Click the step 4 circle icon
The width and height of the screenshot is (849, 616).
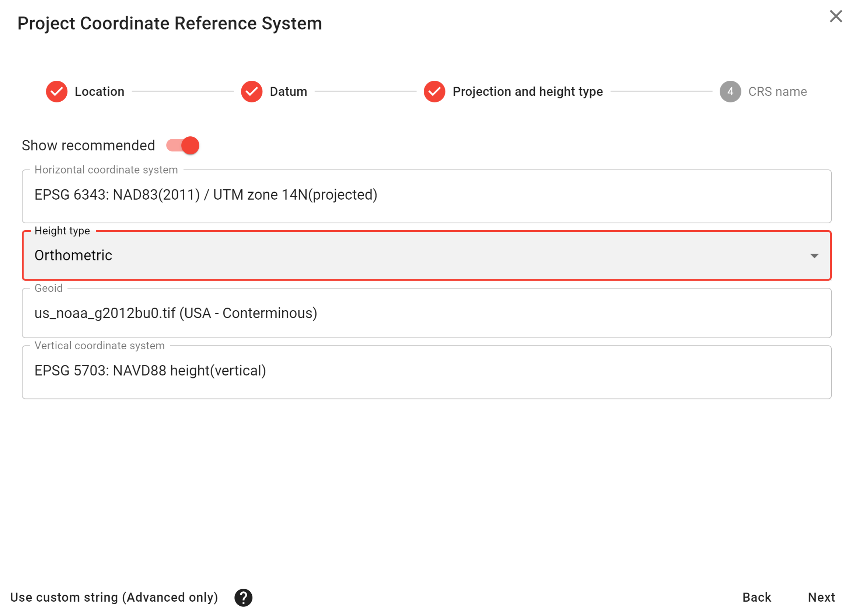click(x=730, y=91)
